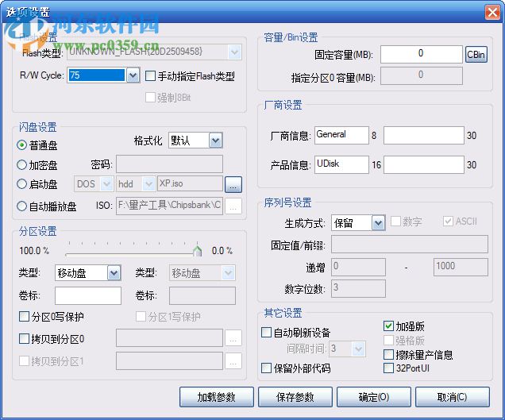Confirm with 确定(O) button
The image size is (505, 420).
tap(374, 397)
